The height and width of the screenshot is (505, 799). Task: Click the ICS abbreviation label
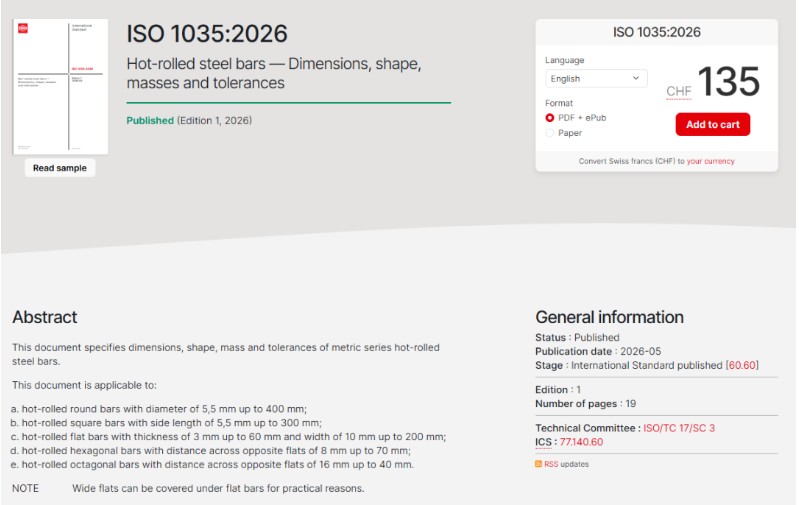coord(543,442)
